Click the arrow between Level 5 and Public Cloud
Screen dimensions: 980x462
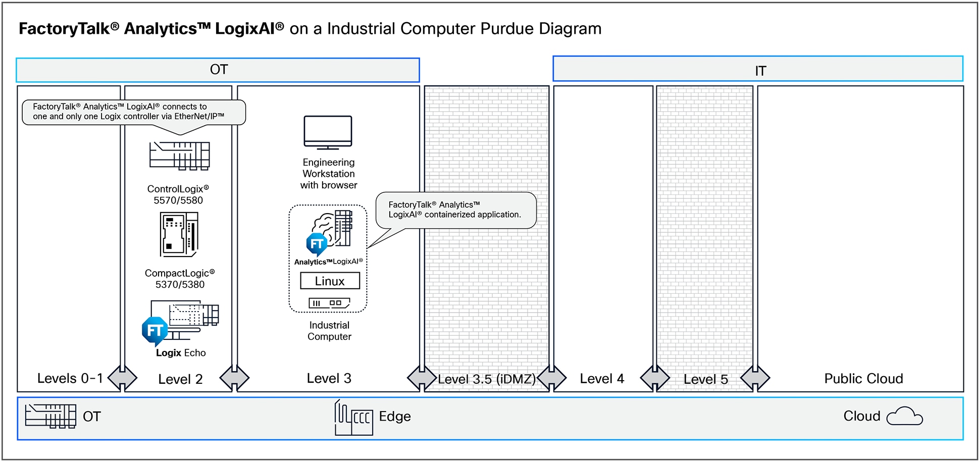(755, 378)
